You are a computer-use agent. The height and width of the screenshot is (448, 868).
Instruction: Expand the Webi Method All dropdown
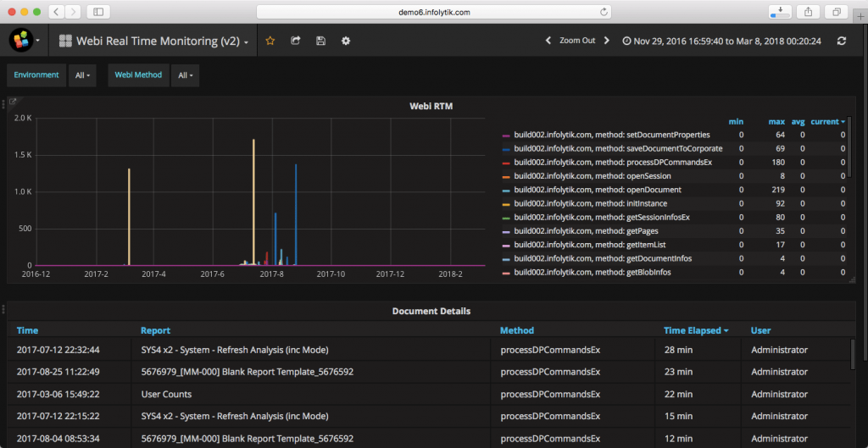click(186, 75)
